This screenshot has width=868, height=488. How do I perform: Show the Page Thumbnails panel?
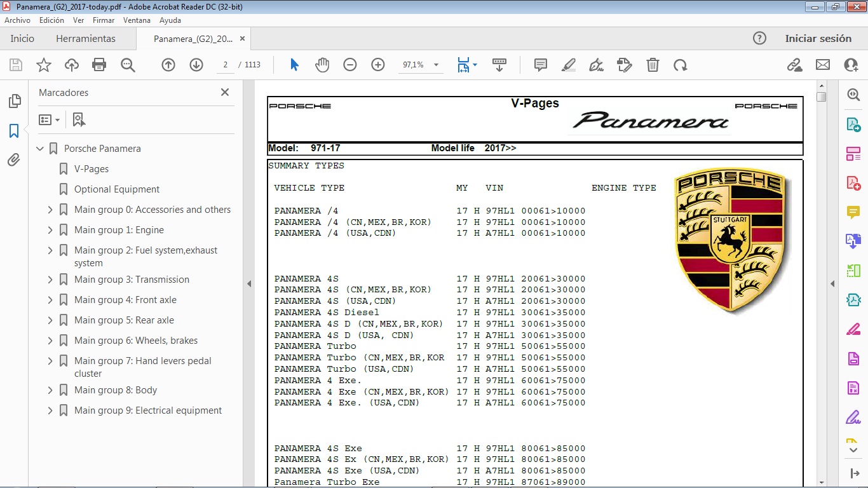14,101
